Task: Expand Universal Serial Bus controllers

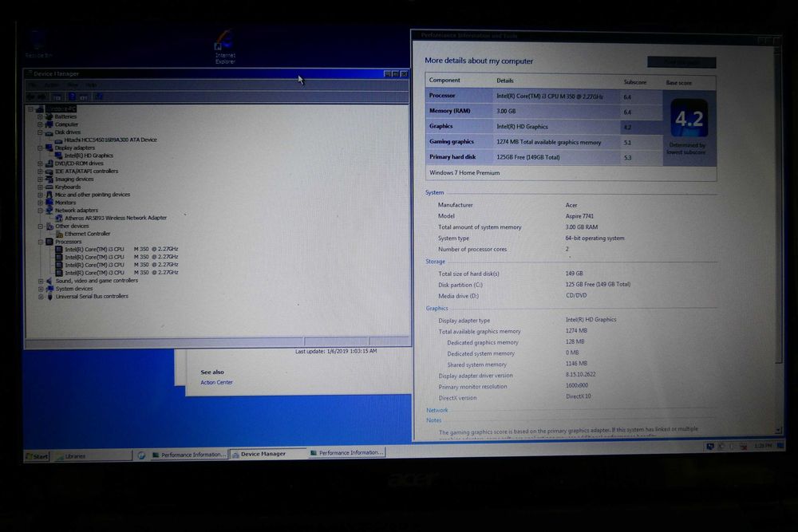Action: [x=41, y=297]
